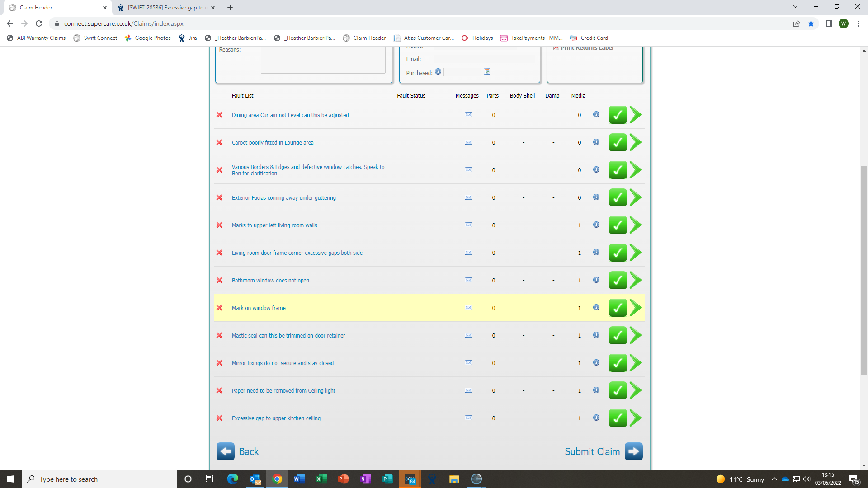Expand 'Living room door frame' fault with green chevron
Viewport: 868px width, 488px height.
pyautogui.click(x=636, y=253)
